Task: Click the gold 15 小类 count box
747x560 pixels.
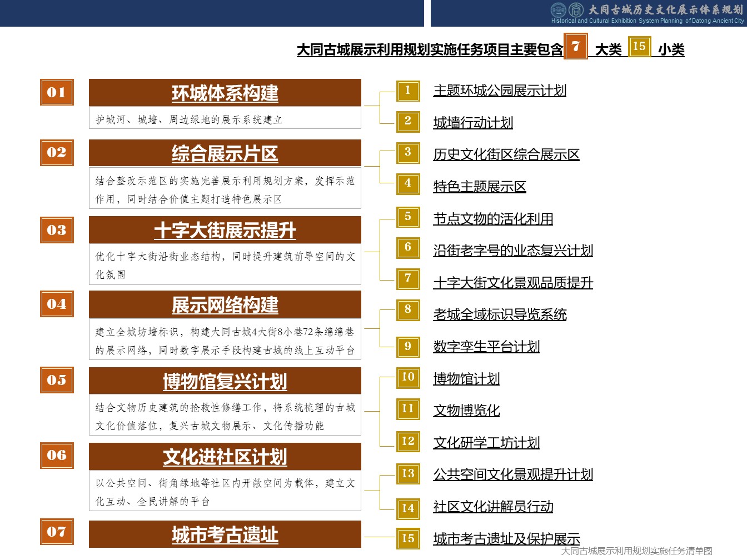Action: pos(639,47)
